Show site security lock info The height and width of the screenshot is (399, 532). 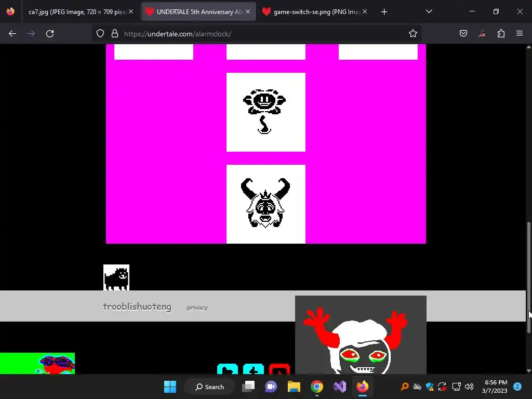point(115,34)
